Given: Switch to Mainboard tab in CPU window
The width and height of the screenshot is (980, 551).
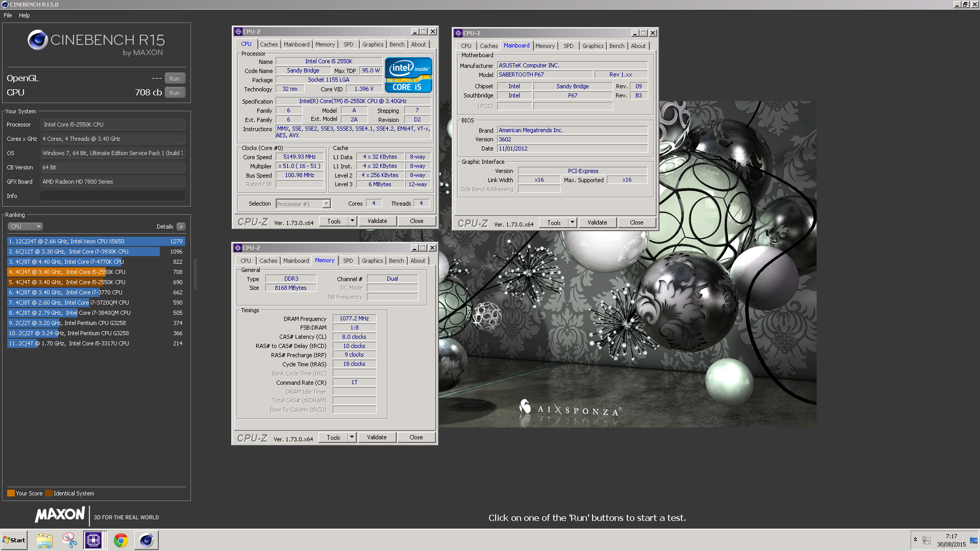Looking at the screenshot, I should [297, 44].
